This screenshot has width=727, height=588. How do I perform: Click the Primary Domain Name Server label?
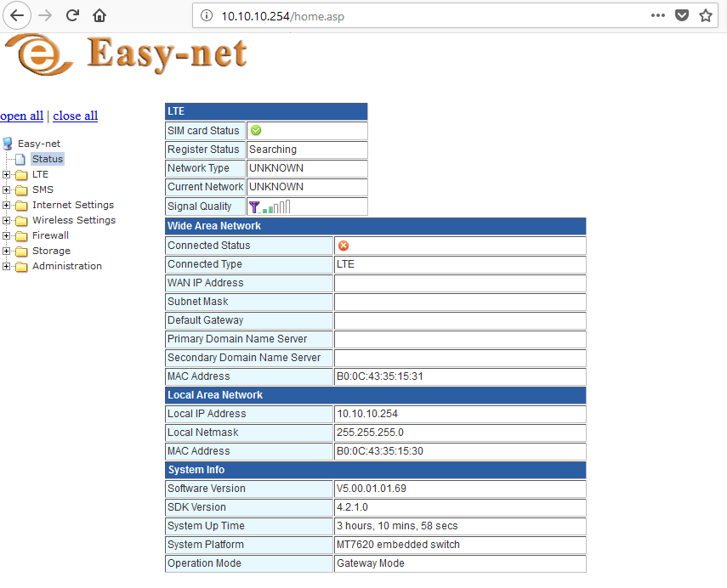pos(237,339)
